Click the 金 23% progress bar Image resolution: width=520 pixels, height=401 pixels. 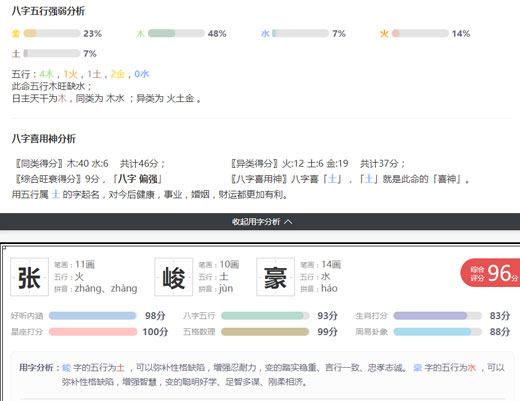(x=52, y=33)
